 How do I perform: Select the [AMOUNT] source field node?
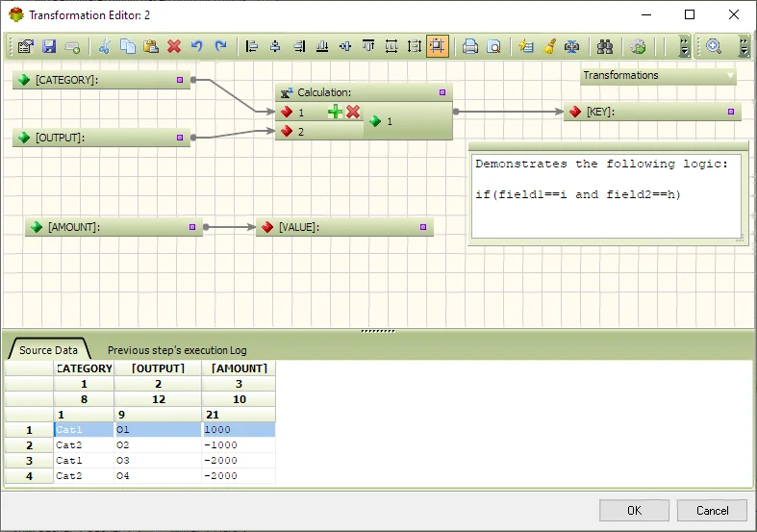[x=114, y=227]
